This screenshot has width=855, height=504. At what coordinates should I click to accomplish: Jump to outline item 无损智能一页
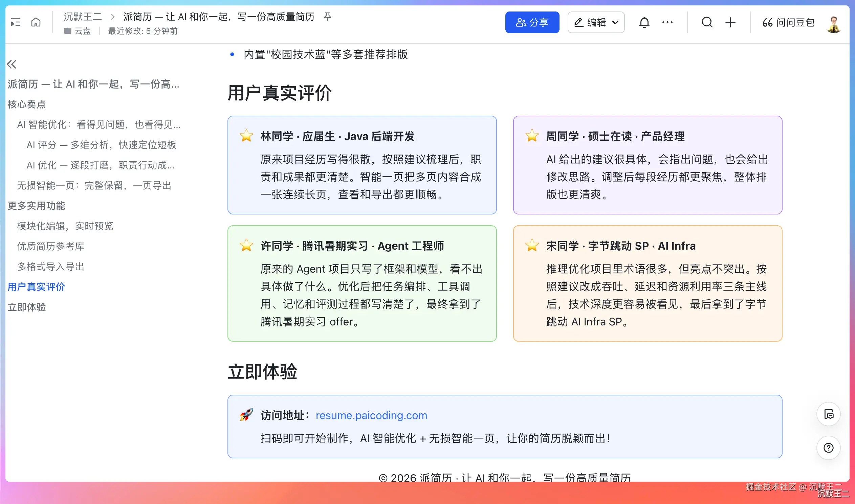[94, 185]
